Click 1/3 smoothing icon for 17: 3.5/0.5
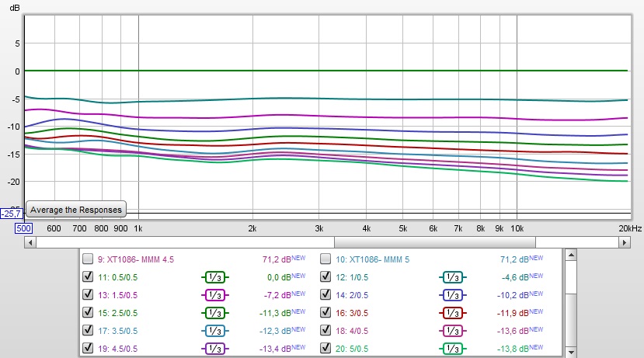 [215, 331]
